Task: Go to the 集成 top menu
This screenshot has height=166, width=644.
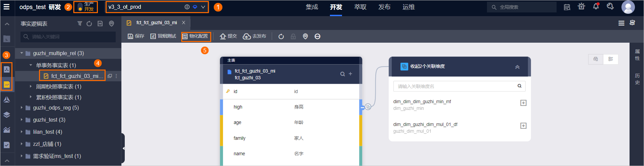Action: point(312,7)
